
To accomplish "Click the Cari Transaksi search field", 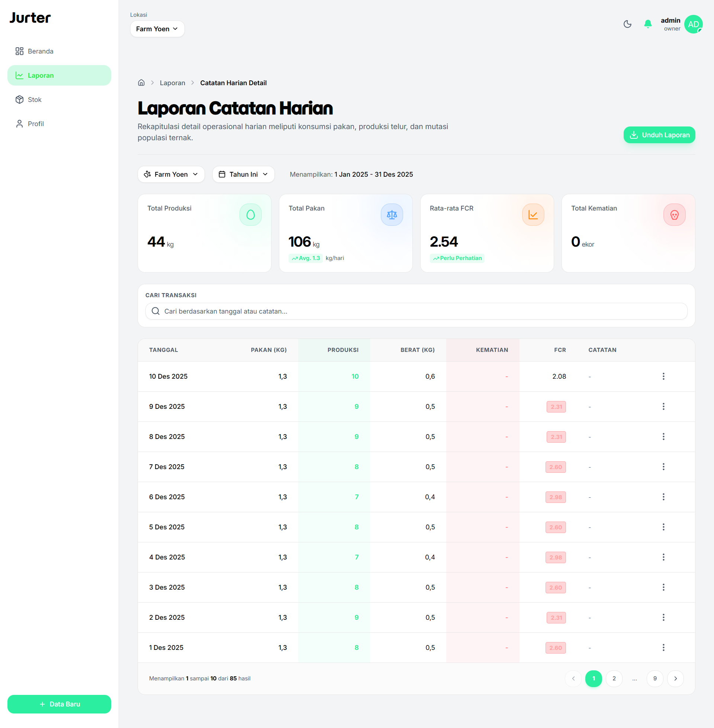I will [416, 311].
